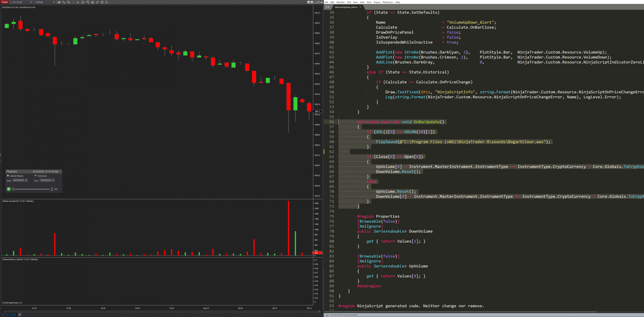Open the Preferences menu

pos(388,2)
